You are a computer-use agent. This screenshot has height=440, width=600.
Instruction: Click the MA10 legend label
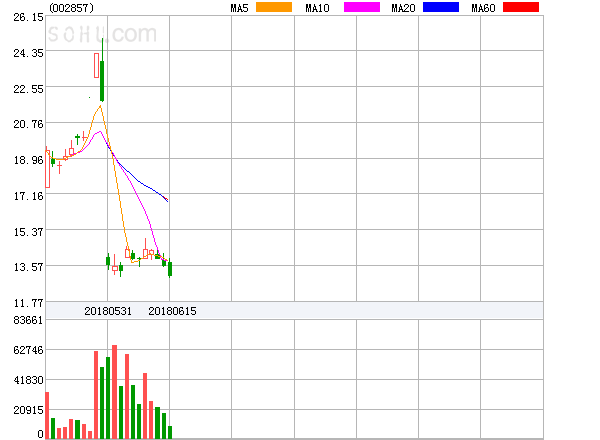coord(317,8)
